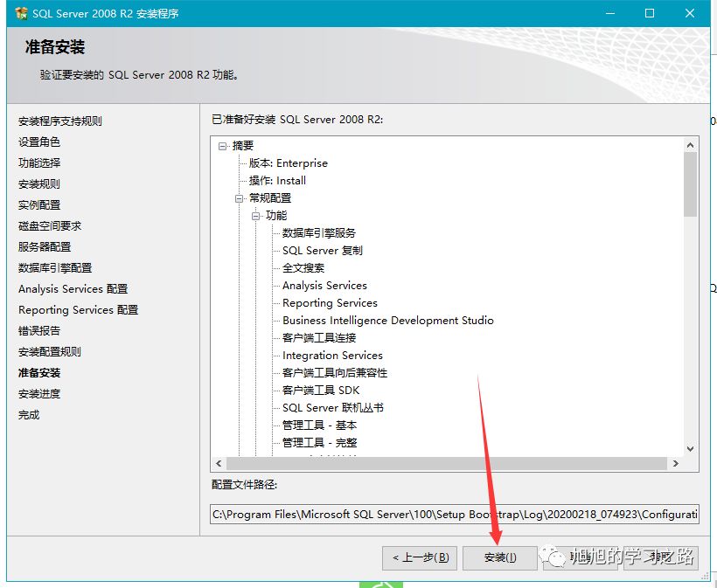Click the 安装(I) button

click(499, 557)
